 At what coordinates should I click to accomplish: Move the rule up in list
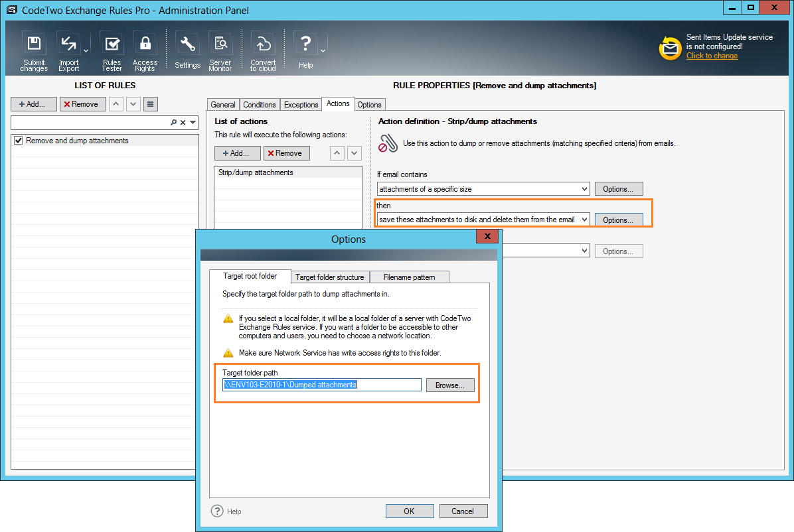pyautogui.click(x=116, y=103)
